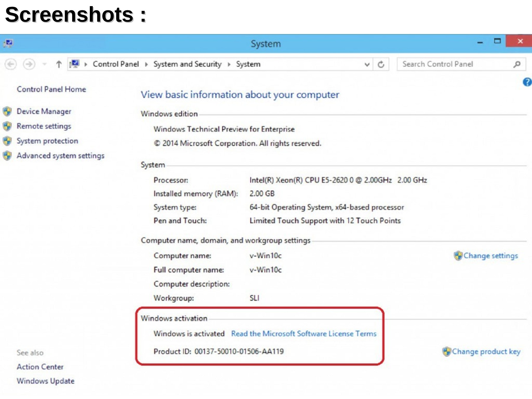Read the Microsoft Software License Terms
This screenshot has height=399, width=532.
click(304, 334)
